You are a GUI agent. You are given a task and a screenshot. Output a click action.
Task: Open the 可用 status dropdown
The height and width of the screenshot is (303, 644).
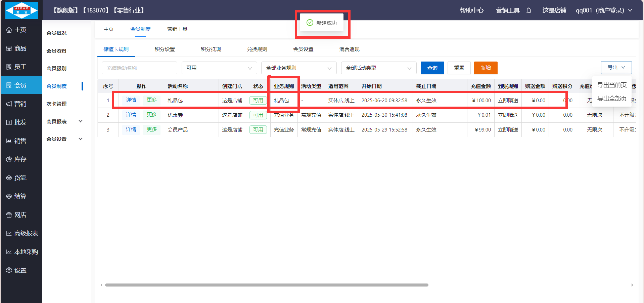click(x=219, y=68)
